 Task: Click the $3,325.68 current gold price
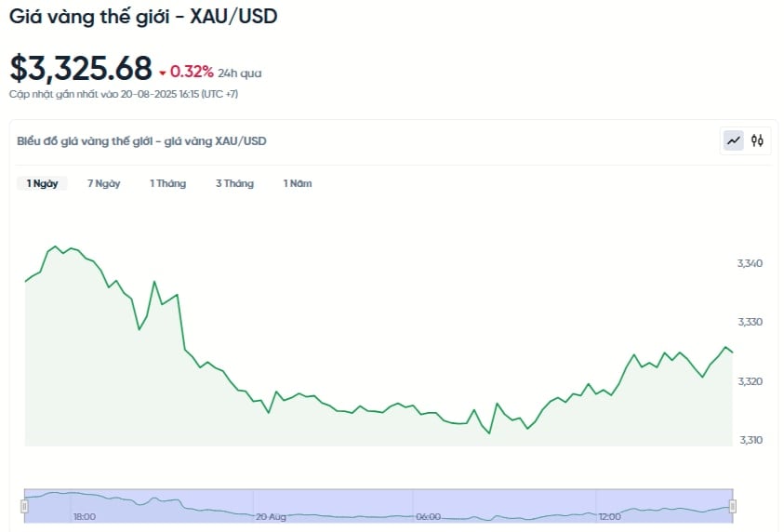click(x=81, y=68)
